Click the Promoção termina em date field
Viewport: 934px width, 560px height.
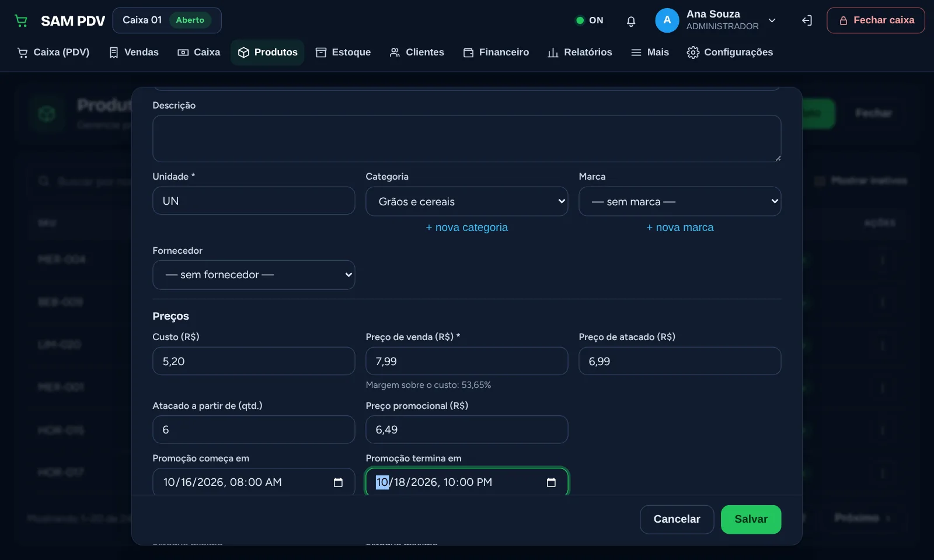pyautogui.click(x=466, y=482)
